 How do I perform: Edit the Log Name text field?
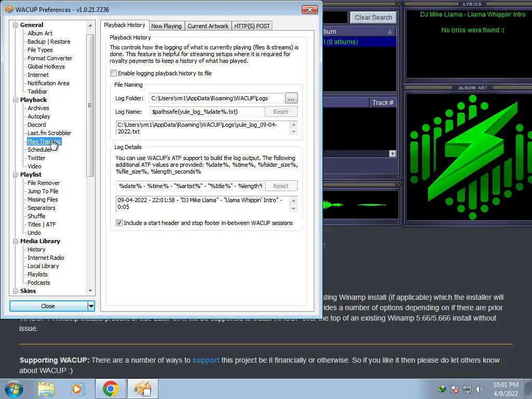click(x=206, y=112)
